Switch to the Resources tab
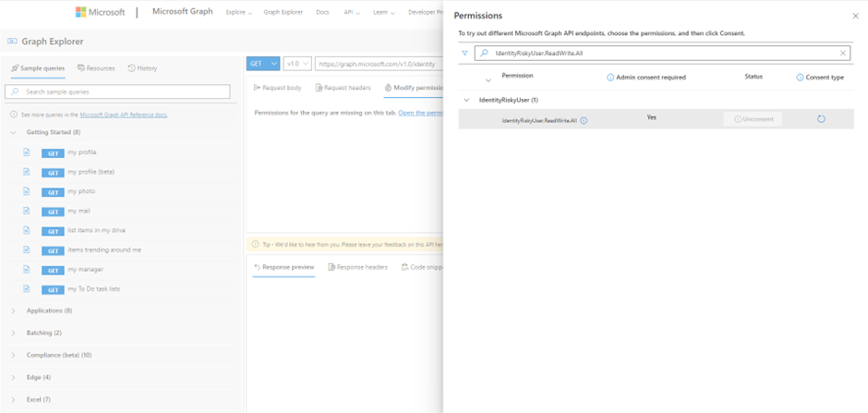 [96, 68]
